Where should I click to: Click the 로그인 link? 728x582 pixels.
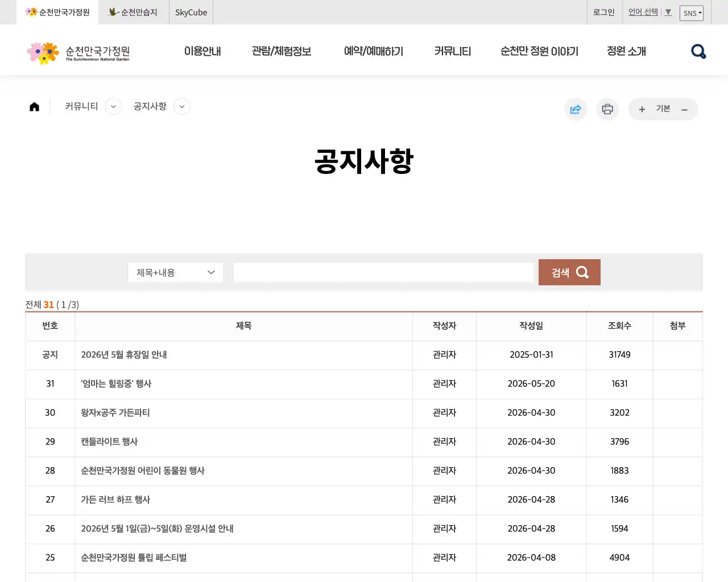point(604,12)
